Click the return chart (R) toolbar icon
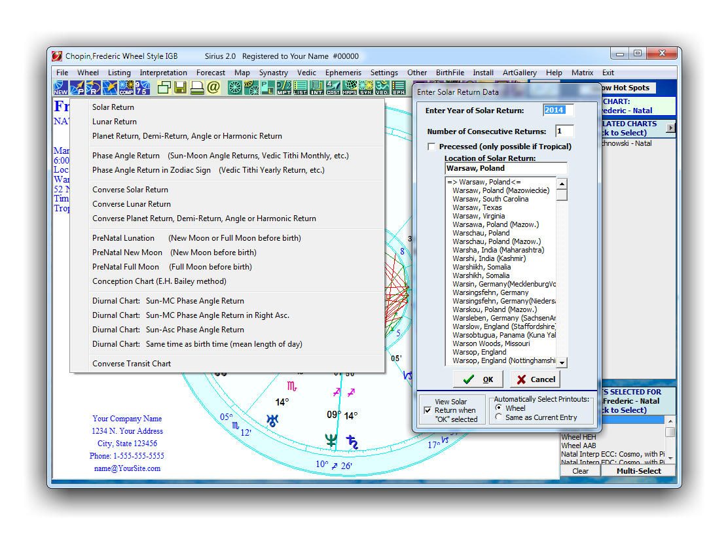Viewport: 728px width, 560px height. pos(94,88)
